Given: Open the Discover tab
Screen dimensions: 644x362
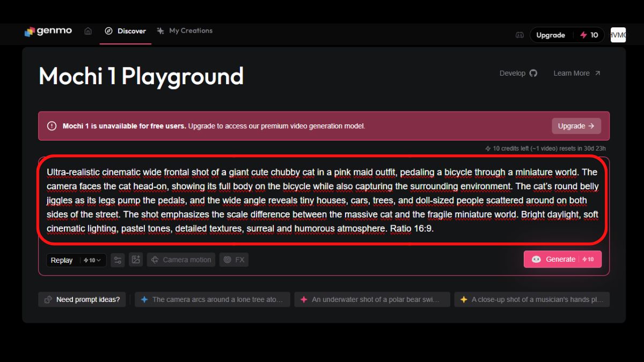Looking at the screenshot, I should [126, 31].
